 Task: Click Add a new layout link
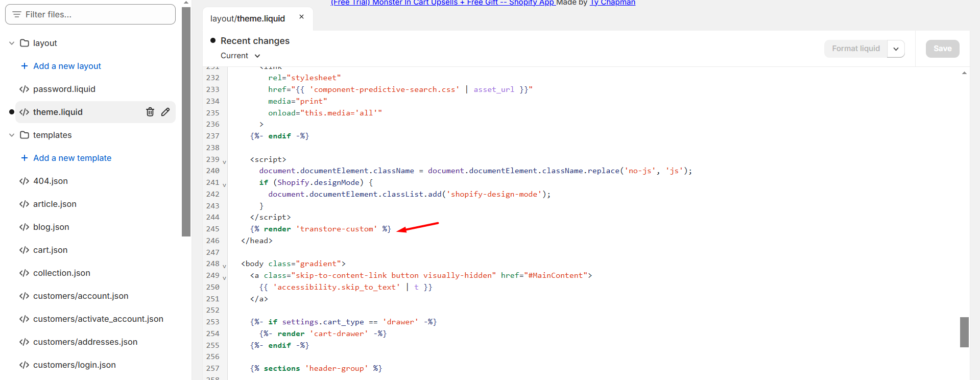(x=67, y=66)
